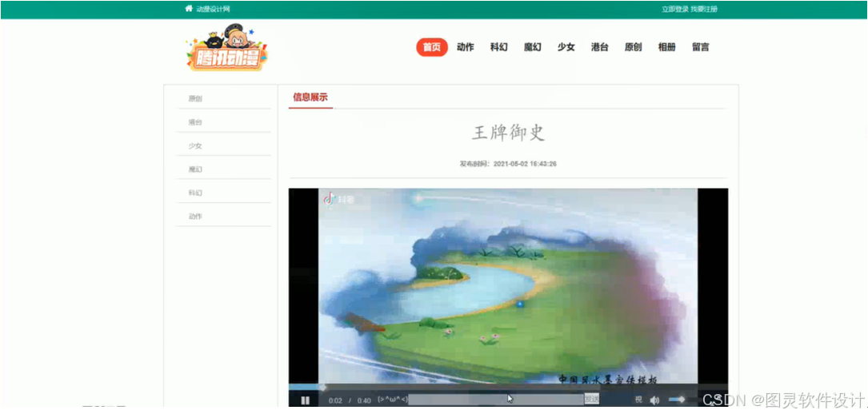Click 立即登录 to log in
Viewport: 868px width, 414px height.
click(675, 9)
